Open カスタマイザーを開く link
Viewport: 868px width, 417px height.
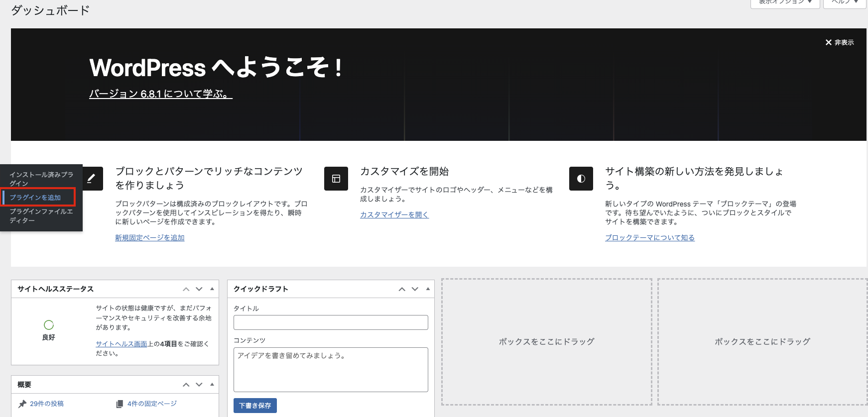click(394, 214)
